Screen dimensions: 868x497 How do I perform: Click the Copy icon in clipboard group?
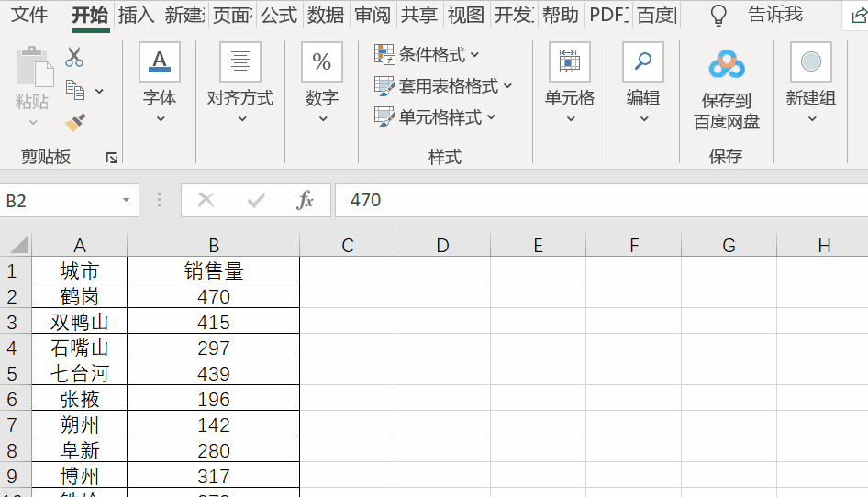tap(74, 90)
